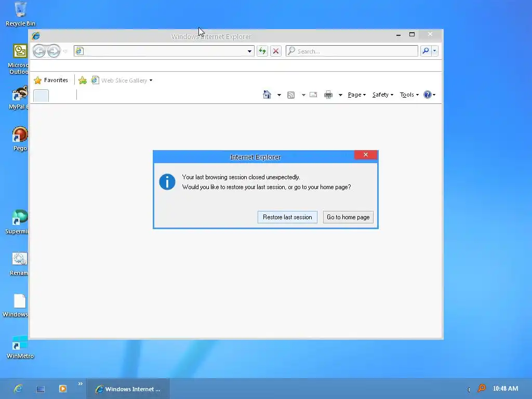The height and width of the screenshot is (399, 532).
Task: Click the green Refresh arrows icon
Action: [262, 51]
